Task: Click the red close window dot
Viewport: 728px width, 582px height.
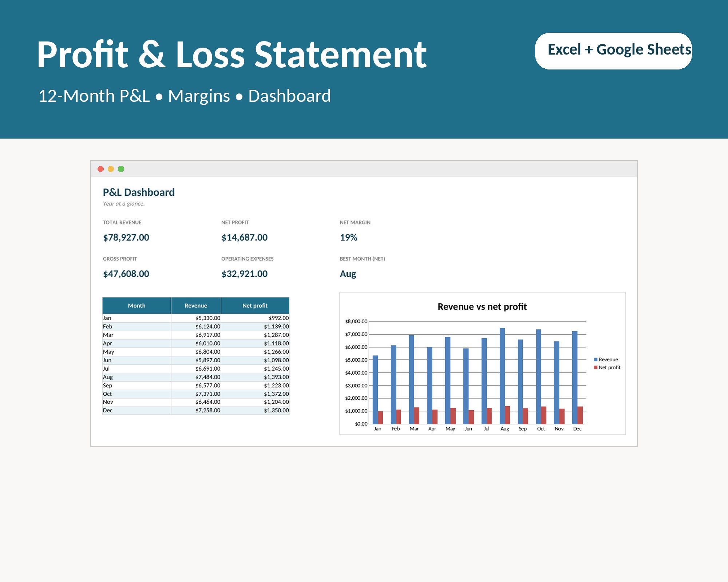Action: point(101,169)
